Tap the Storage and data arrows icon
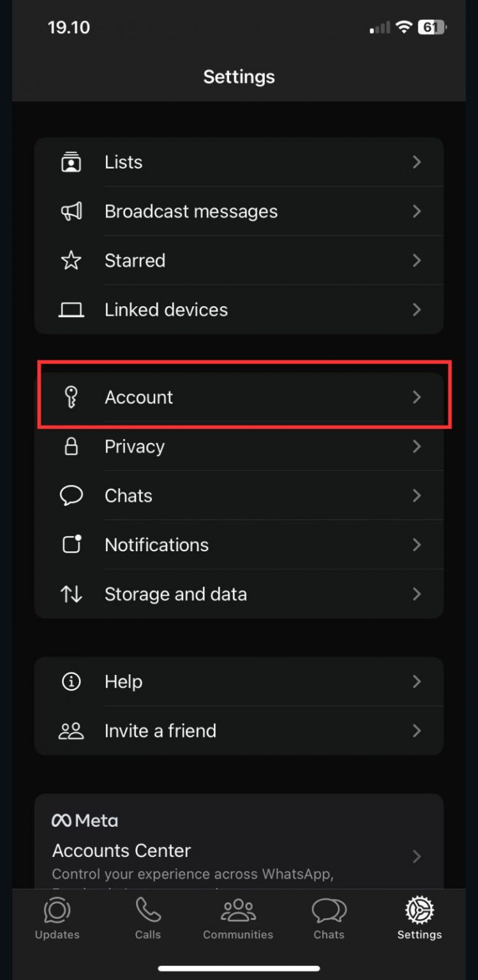This screenshot has height=980, width=478. [71, 594]
